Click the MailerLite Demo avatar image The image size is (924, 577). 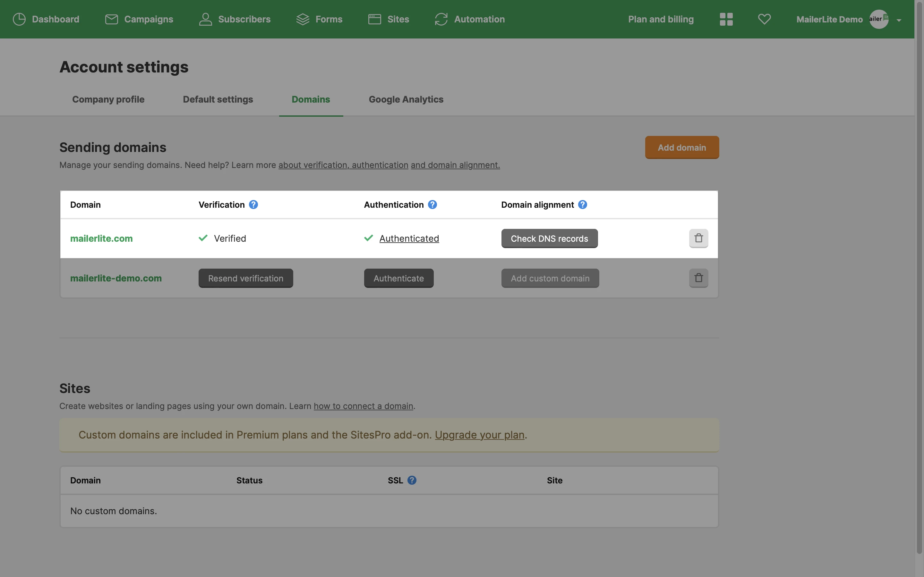[878, 19]
